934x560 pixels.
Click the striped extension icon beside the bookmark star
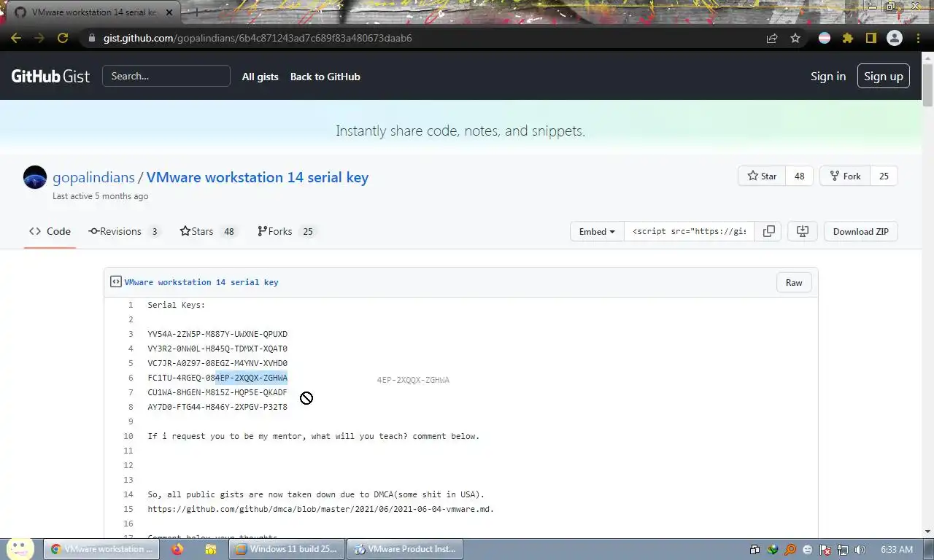coord(825,38)
